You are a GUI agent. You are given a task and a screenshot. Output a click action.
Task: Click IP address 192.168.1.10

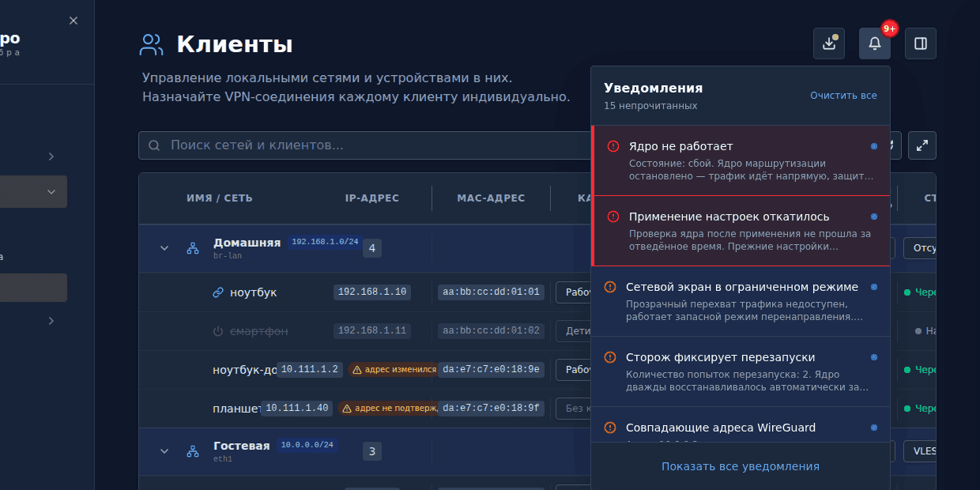click(x=372, y=292)
